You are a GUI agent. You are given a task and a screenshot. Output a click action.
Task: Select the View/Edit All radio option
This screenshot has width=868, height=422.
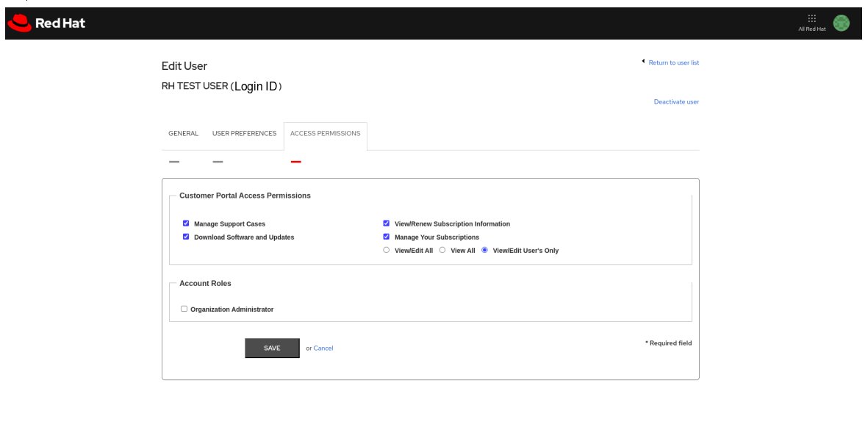(x=387, y=250)
